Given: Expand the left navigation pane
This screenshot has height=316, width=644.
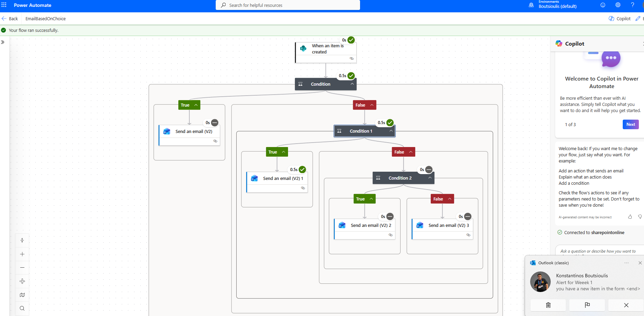Looking at the screenshot, I should click(x=3, y=42).
